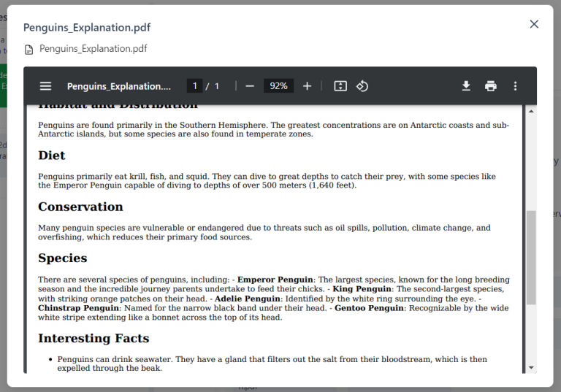The height and width of the screenshot is (392, 561).
Task: Click the Conservation section heading
Action: pyautogui.click(x=80, y=207)
